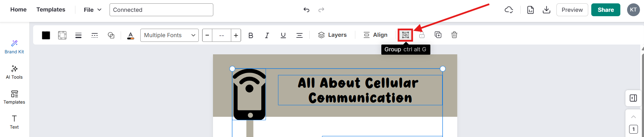Open the Align options menu

coord(375,35)
